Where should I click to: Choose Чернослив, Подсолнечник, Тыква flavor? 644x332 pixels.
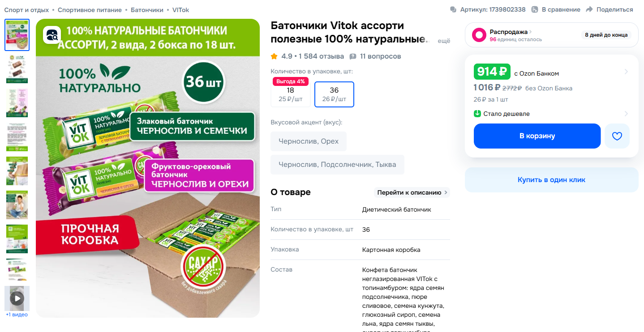[x=337, y=165]
